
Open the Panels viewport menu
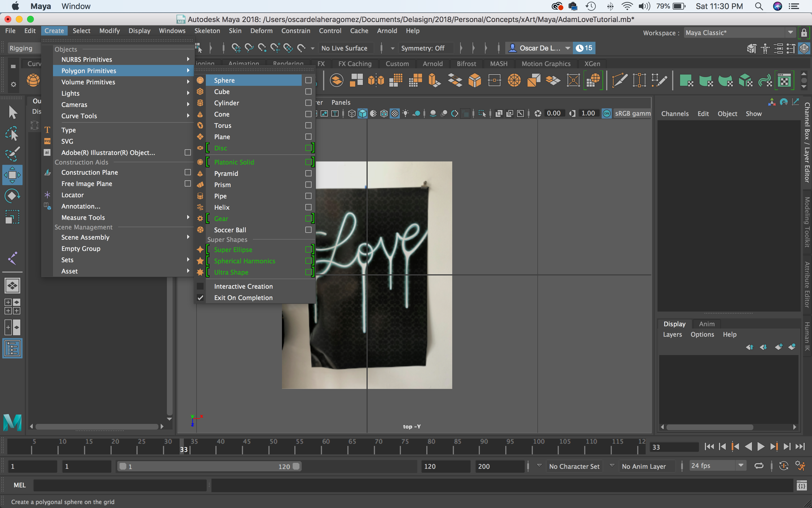(341, 102)
